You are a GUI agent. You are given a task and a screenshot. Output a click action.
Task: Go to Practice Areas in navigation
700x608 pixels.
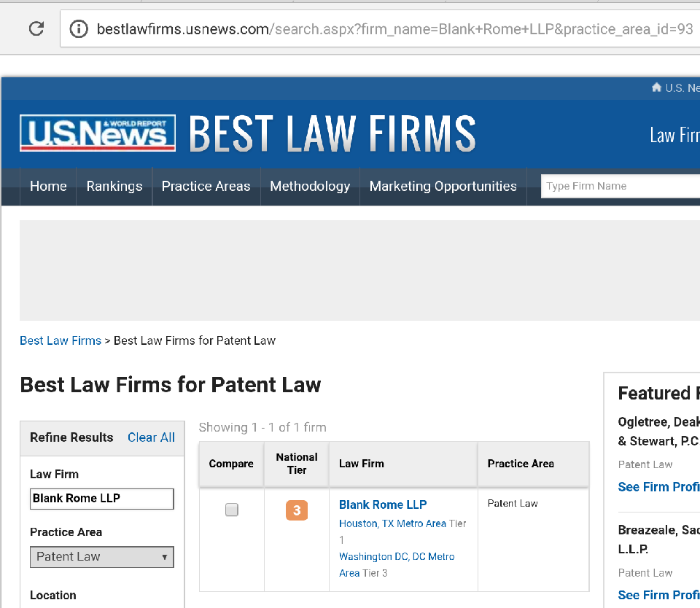click(x=206, y=187)
